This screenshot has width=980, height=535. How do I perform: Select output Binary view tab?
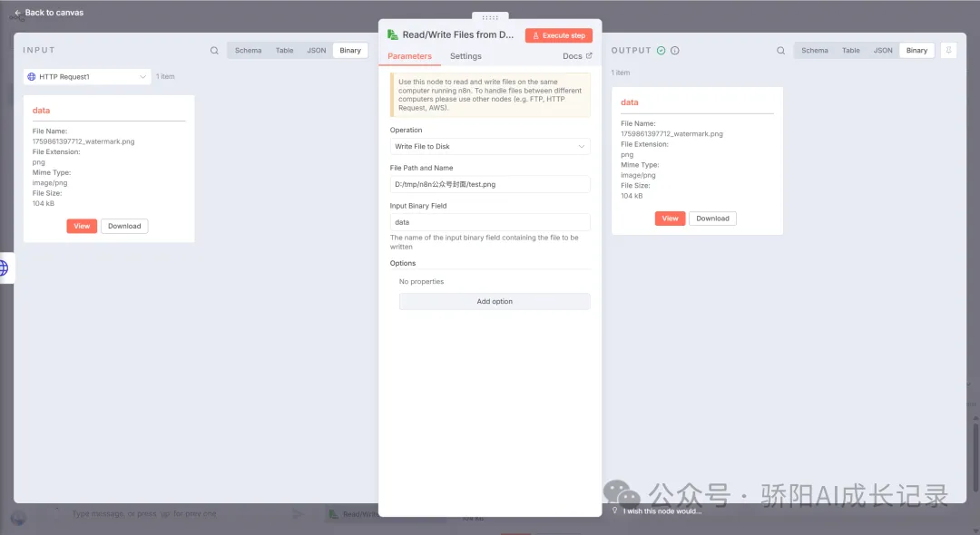tap(916, 51)
